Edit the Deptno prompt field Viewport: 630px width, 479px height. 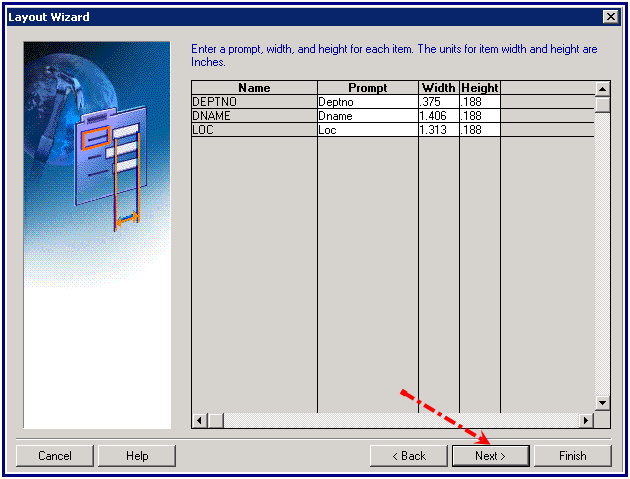[368, 102]
